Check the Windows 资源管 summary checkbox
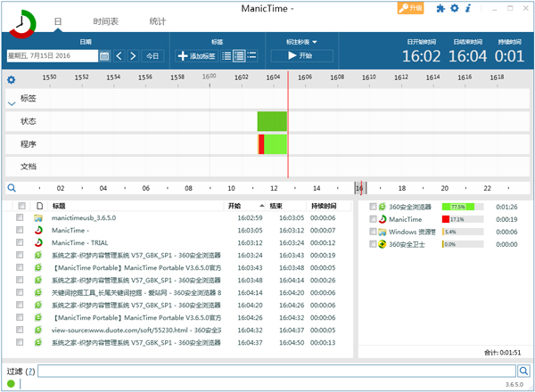This screenshot has height=392, width=535. pos(373,232)
